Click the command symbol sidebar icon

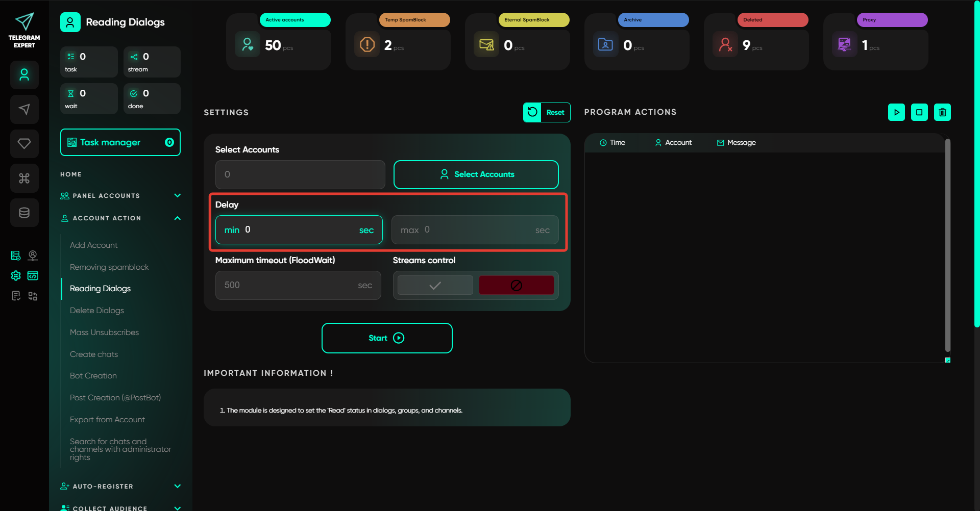[x=24, y=178]
